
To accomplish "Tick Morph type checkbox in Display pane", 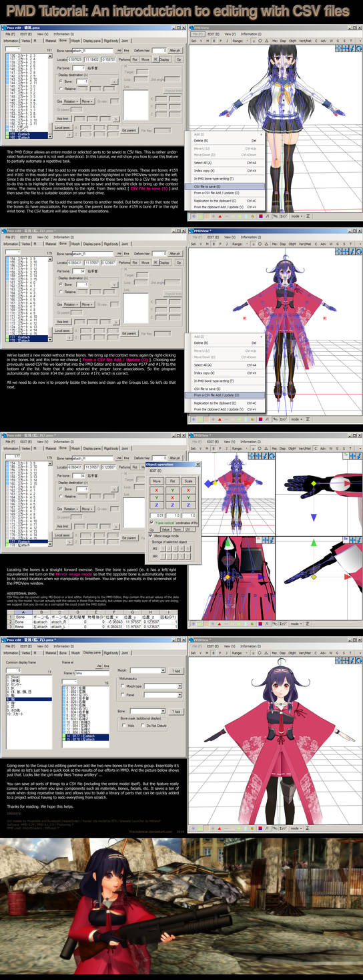I will click(x=123, y=686).
